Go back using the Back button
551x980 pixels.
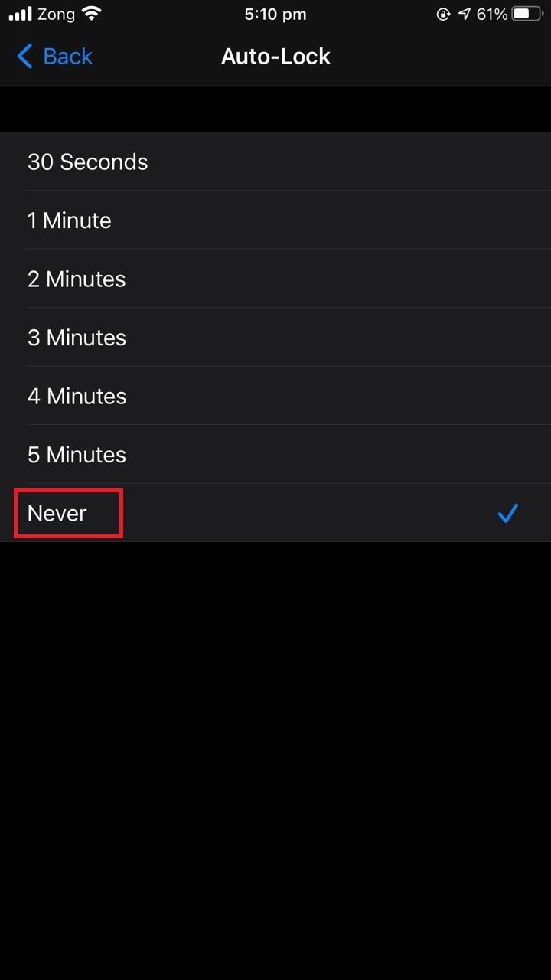[x=54, y=56]
